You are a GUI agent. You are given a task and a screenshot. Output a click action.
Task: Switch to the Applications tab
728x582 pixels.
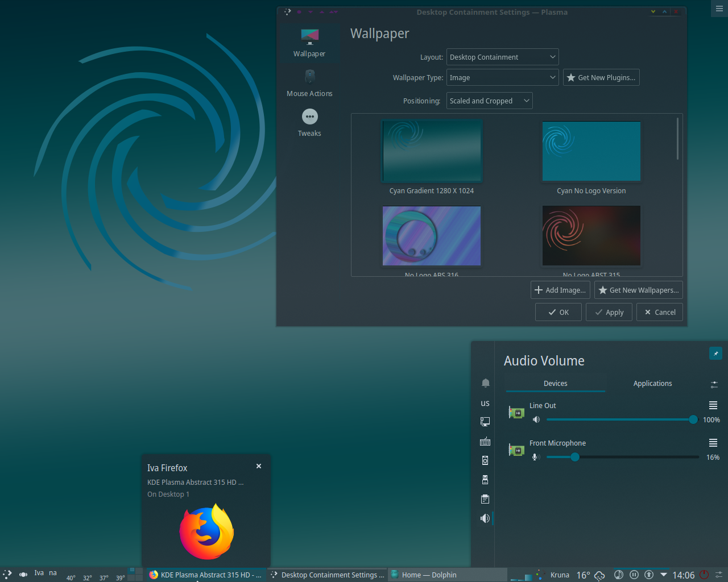click(652, 384)
